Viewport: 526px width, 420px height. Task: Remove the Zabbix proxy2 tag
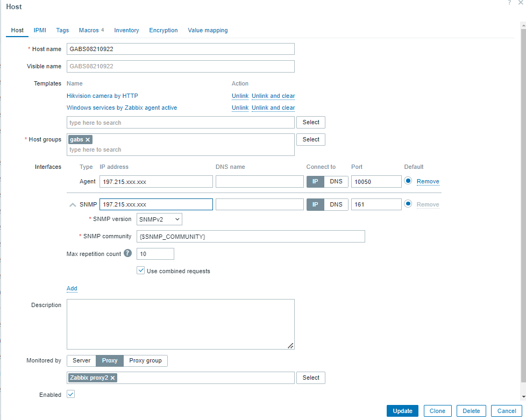pos(113,378)
